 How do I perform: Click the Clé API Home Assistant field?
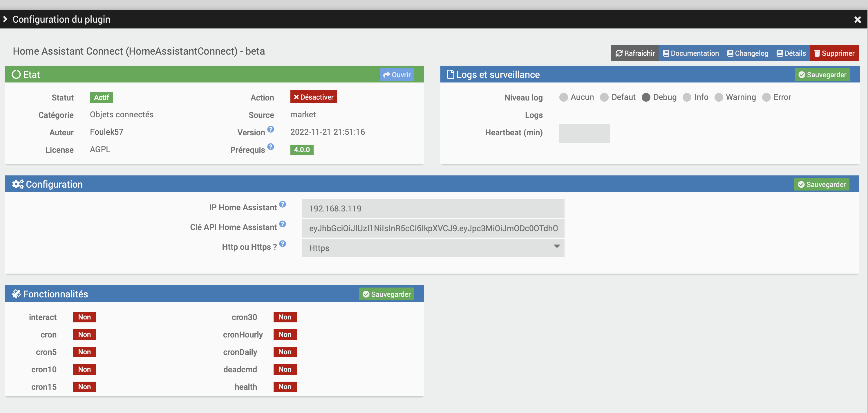point(433,229)
